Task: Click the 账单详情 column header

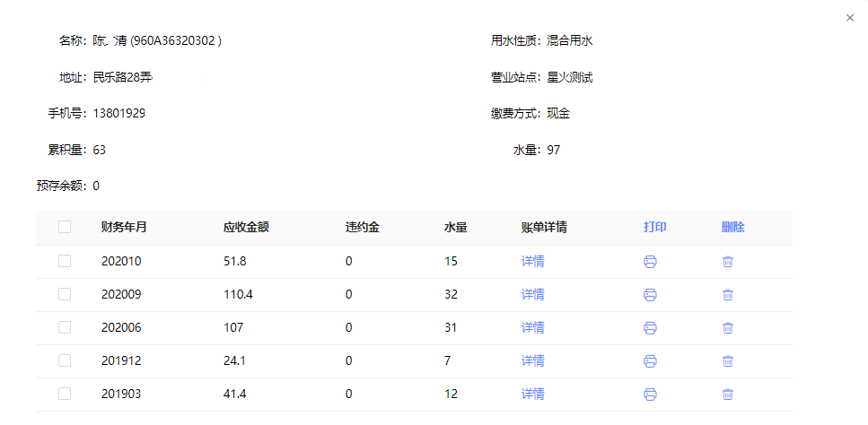Action: coord(544,228)
